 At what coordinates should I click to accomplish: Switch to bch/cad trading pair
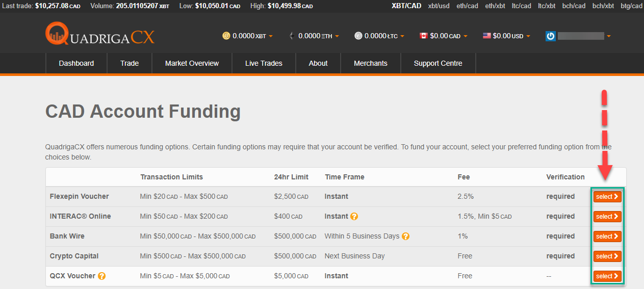[x=574, y=6]
